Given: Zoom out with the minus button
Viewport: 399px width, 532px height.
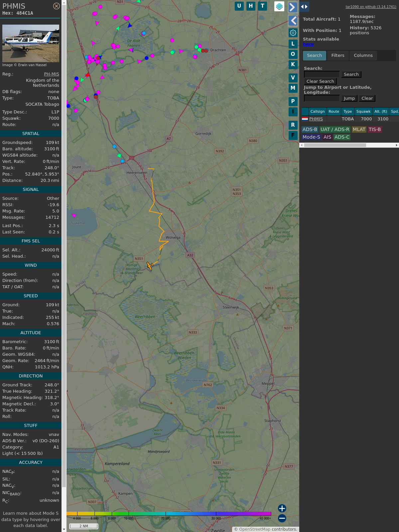Looking at the screenshot, I should (x=282, y=518).
